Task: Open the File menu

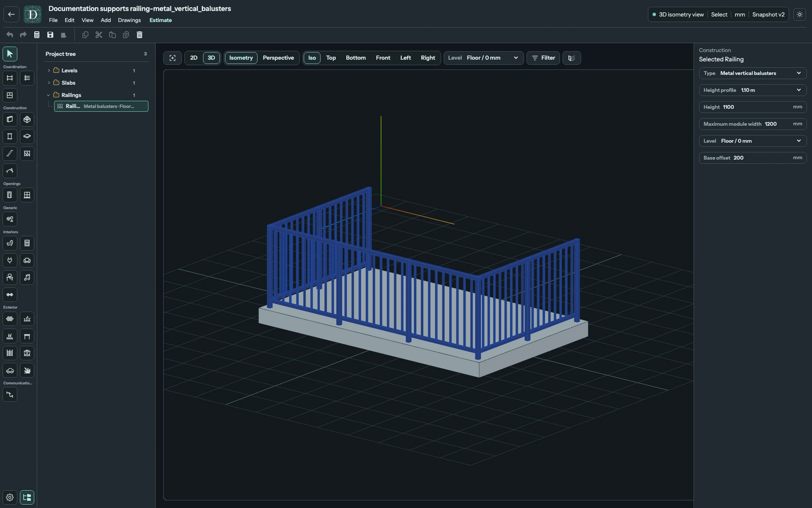Action: 53,20
